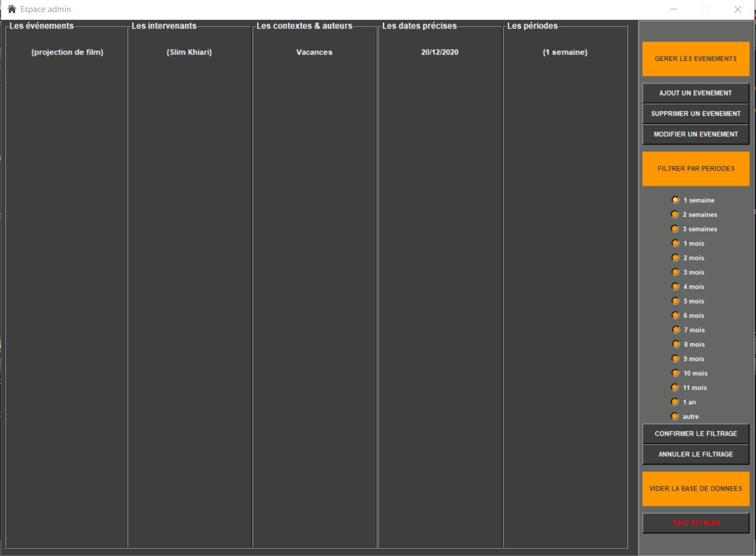Viewport: 756px width, 556px height.
Task: Click the home icon in the title bar
Action: (x=12, y=9)
